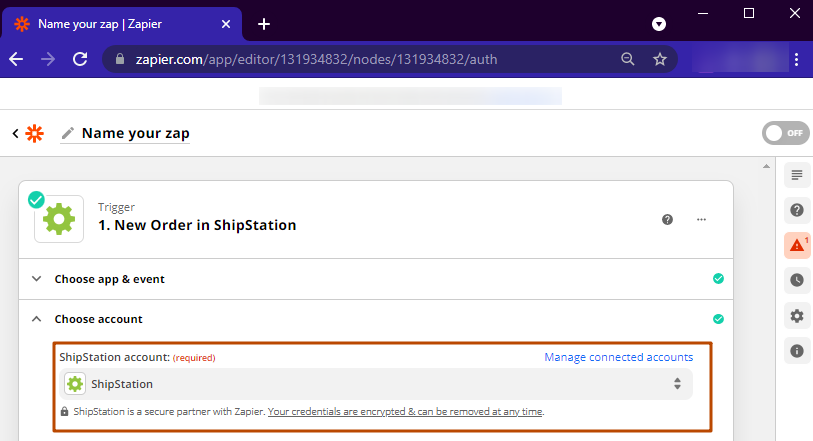The height and width of the screenshot is (441, 813).
Task: Select the 'Name your zap | Zapier' tab
Action: tap(122, 24)
